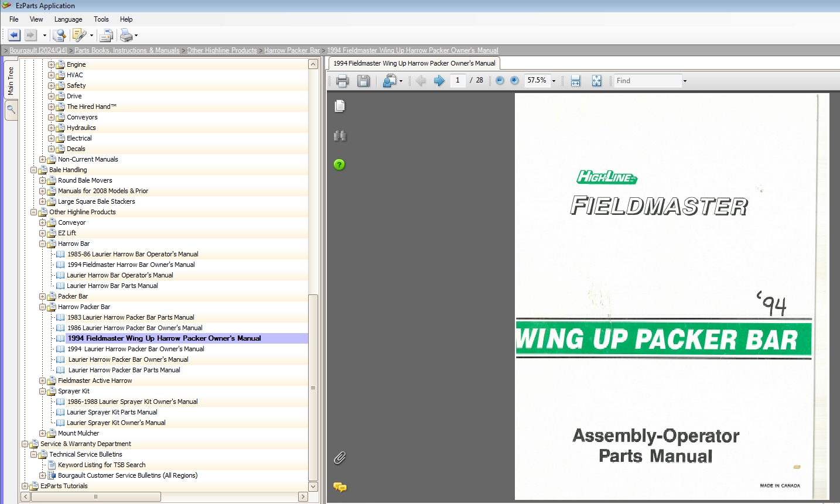
Task: Click the print icon on the PDF toolbar
Action: point(342,81)
